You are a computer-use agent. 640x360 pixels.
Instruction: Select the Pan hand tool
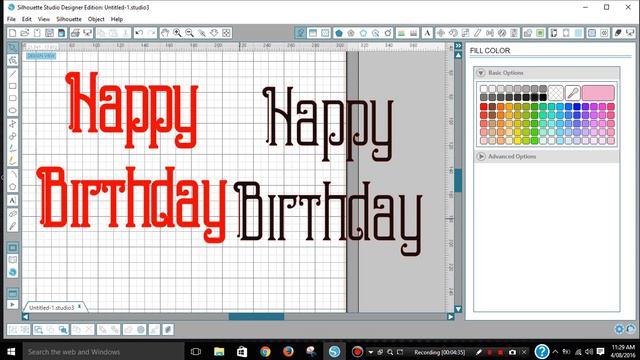tap(165, 33)
